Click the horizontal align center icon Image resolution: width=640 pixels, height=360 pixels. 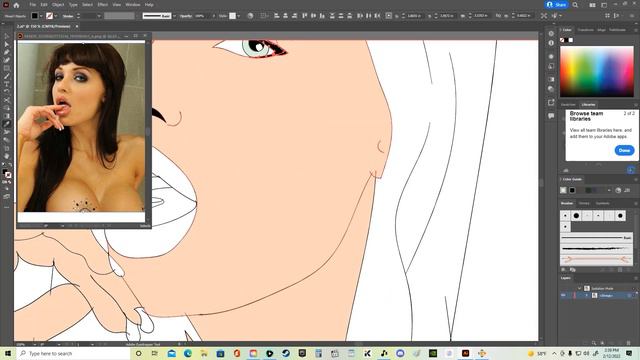coord(285,16)
